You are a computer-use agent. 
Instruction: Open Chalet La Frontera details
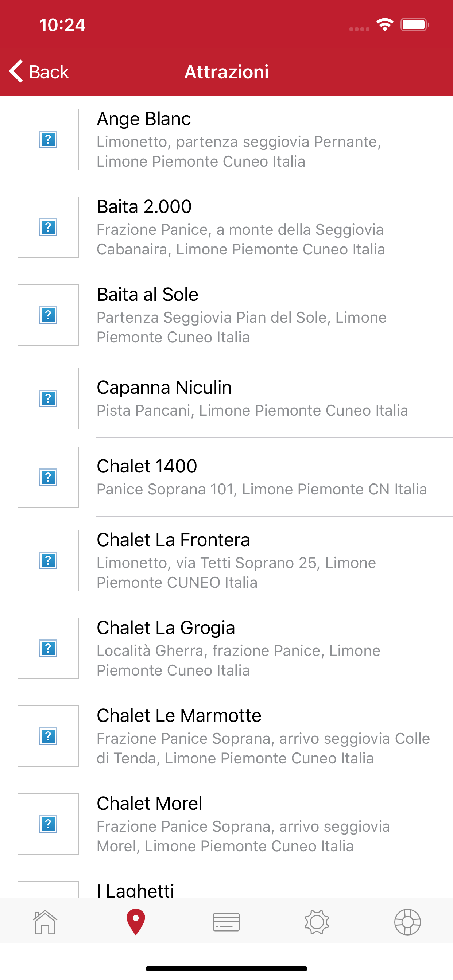(226, 560)
